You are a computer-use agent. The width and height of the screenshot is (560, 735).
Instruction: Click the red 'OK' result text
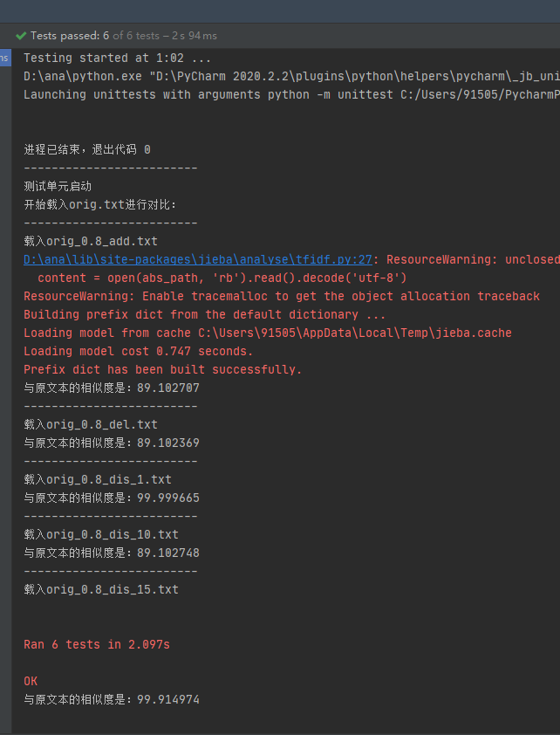click(31, 681)
